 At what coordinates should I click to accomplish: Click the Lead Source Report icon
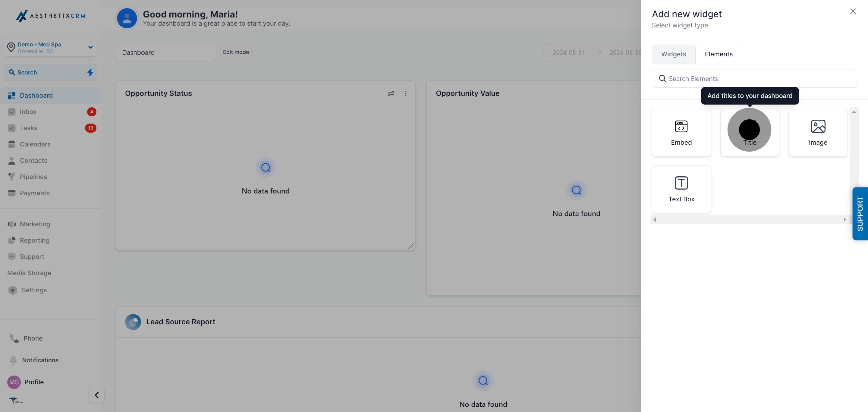(133, 322)
